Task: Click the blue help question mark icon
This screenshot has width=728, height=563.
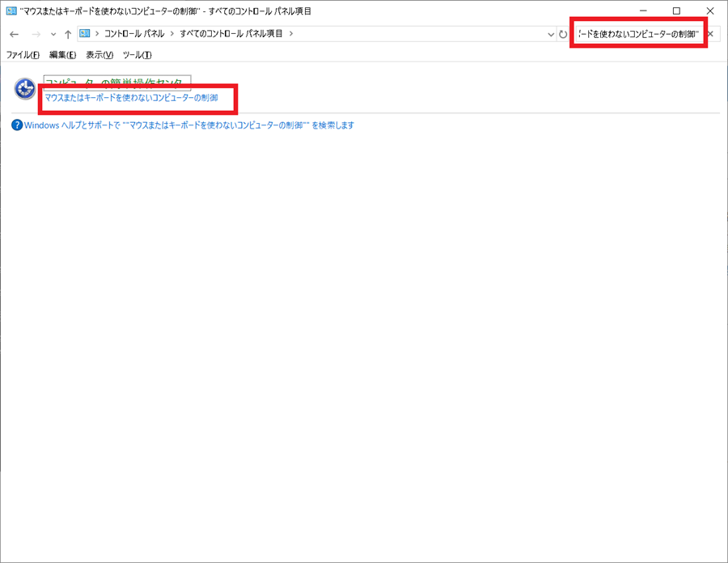Action: pyautogui.click(x=17, y=125)
